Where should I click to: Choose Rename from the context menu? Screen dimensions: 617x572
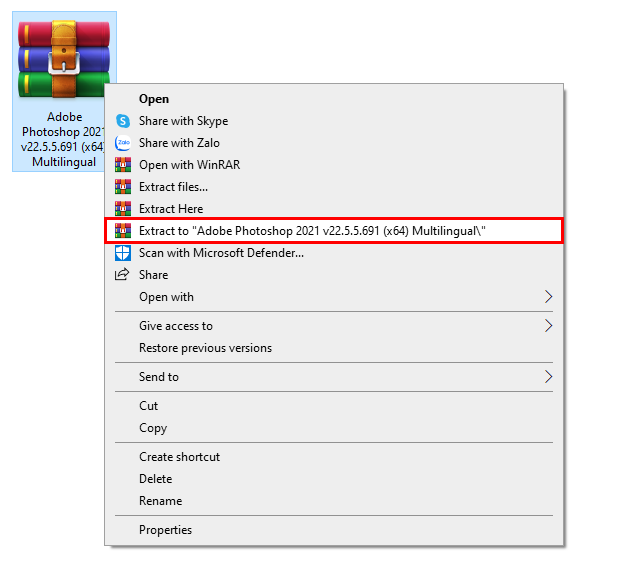click(160, 501)
